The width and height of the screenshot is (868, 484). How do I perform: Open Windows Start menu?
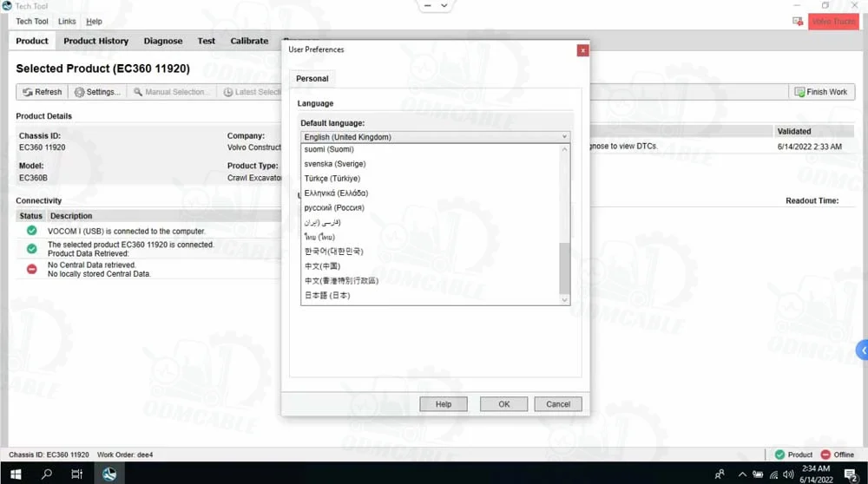tap(16, 474)
